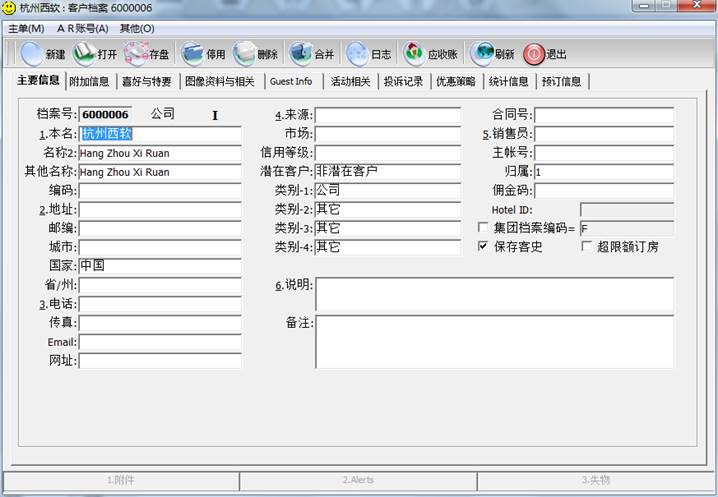Open the 主单(M) menu
This screenshot has width=718, height=497.
(26, 29)
